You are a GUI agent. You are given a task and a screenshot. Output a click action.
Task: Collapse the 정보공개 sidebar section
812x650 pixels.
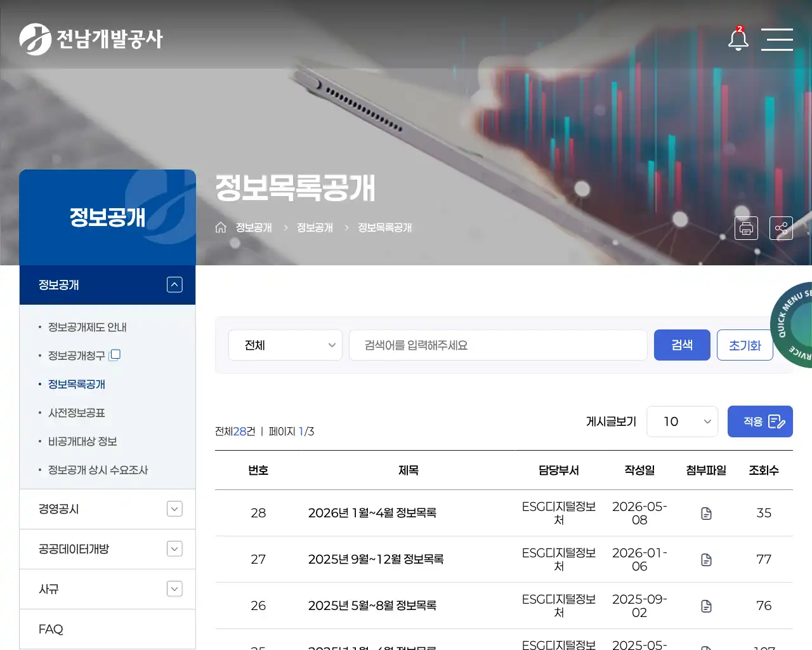pos(174,285)
